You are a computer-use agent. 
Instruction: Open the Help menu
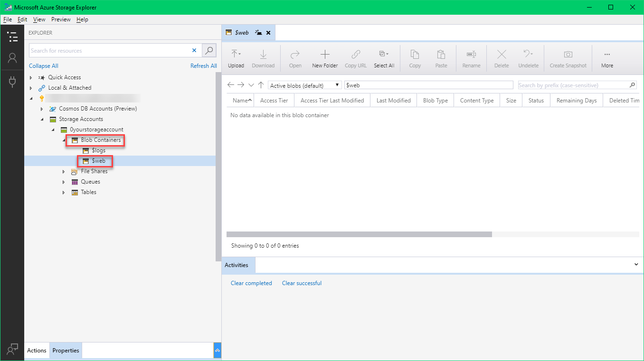pos(82,19)
